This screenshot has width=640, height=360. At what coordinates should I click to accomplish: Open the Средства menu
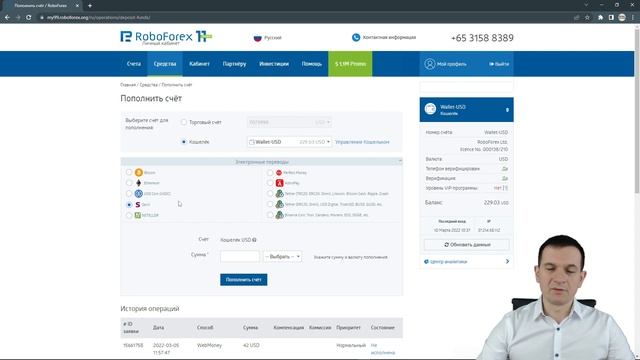[165, 64]
